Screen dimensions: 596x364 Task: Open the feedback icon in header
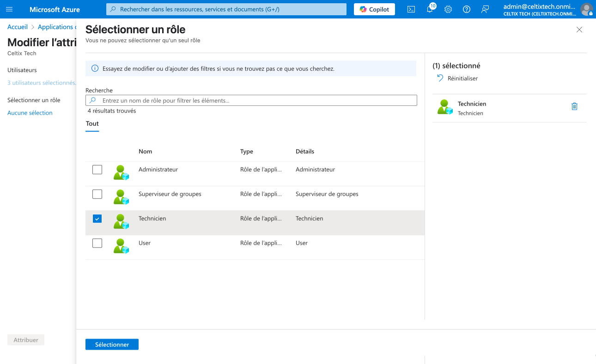pos(485,9)
